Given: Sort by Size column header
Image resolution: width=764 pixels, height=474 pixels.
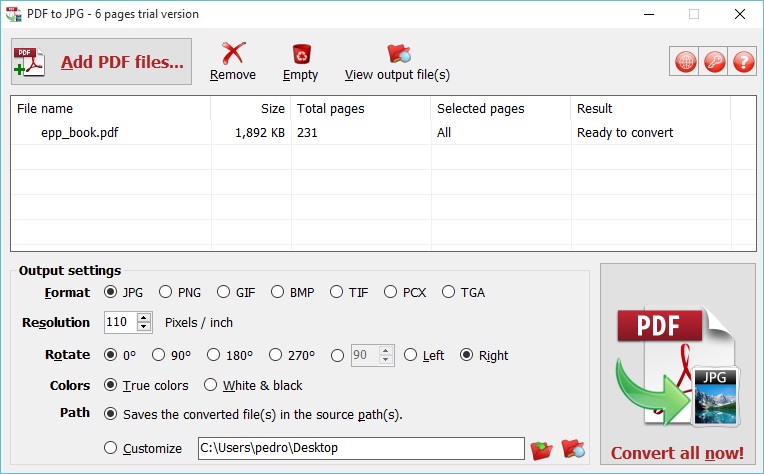Looking at the screenshot, I should click(250, 108).
